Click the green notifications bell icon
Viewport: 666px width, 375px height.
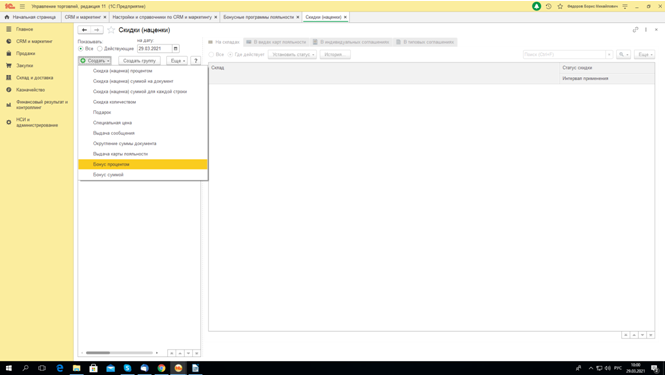pos(536,6)
